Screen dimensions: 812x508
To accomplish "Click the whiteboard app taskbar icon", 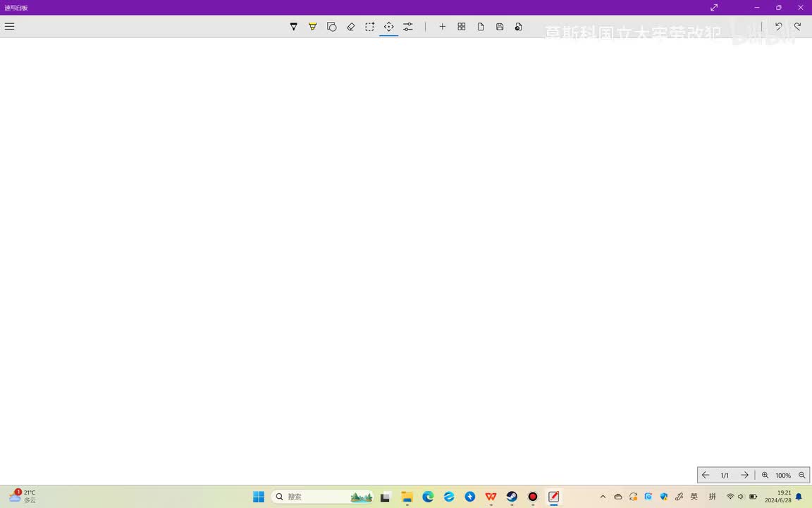I will [x=553, y=497].
